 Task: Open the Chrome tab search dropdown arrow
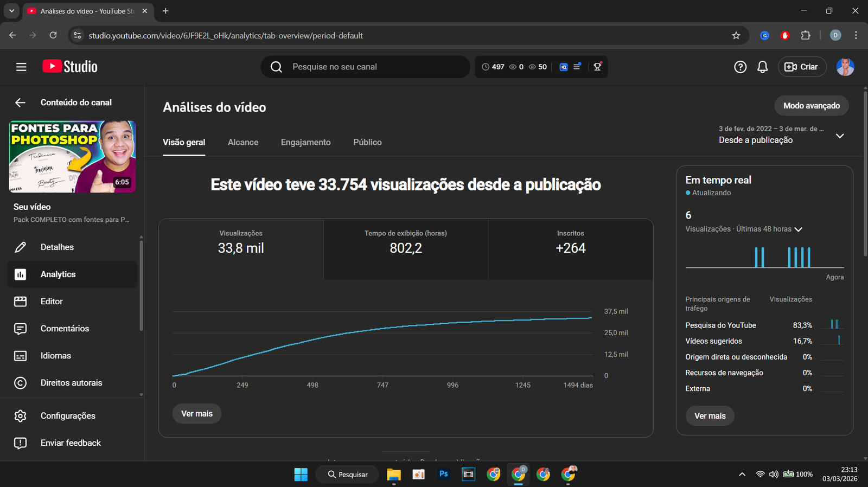pos(11,11)
